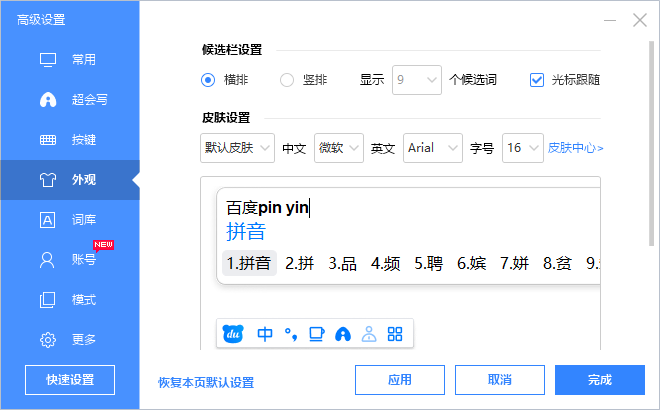660x410 pixels.
Task: Click the monitor icon beside 常用
Action: tap(48, 60)
